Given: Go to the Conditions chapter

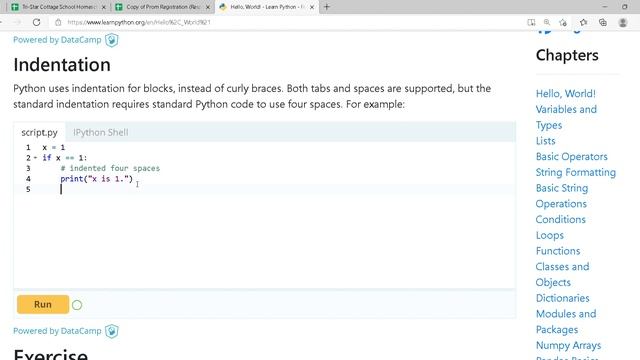Looking at the screenshot, I should coord(560,220).
